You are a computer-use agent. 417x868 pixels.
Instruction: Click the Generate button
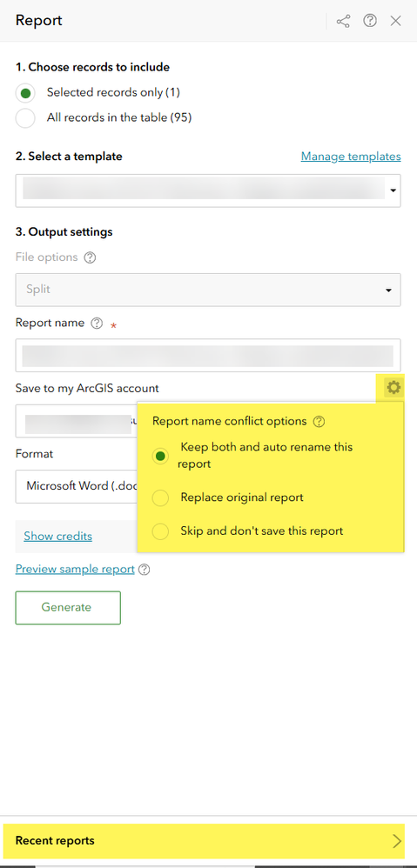click(x=68, y=607)
